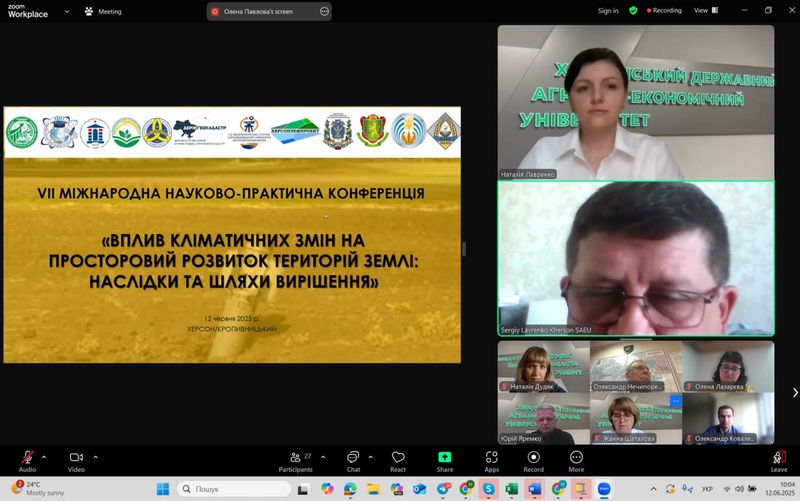Screen dimensions: 800x501
Task: Show next page of participant thumbnails
Action: click(794, 393)
